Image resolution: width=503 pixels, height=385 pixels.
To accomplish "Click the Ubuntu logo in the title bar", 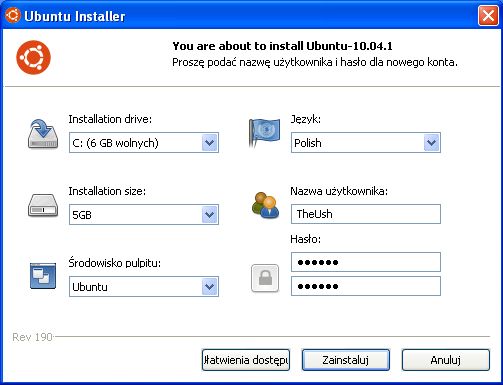I will pyautogui.click(x=13, y=15).
